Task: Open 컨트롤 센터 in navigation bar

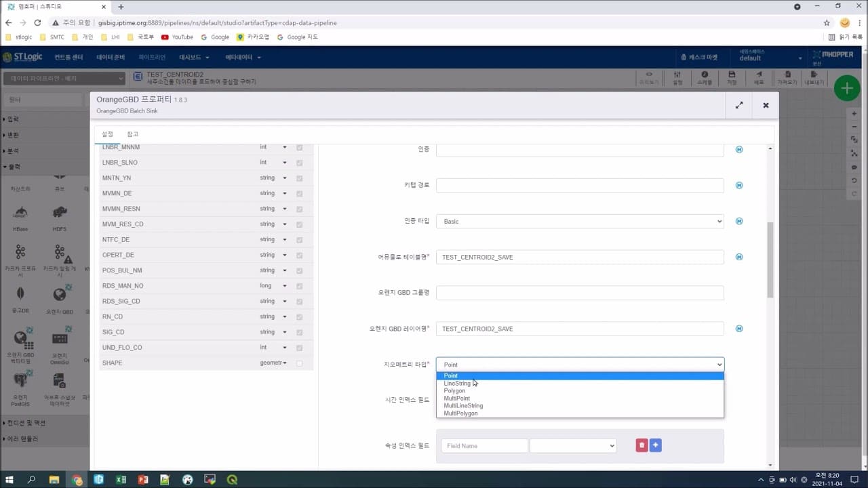Action: pyautogui.click(x=68, y=58)
